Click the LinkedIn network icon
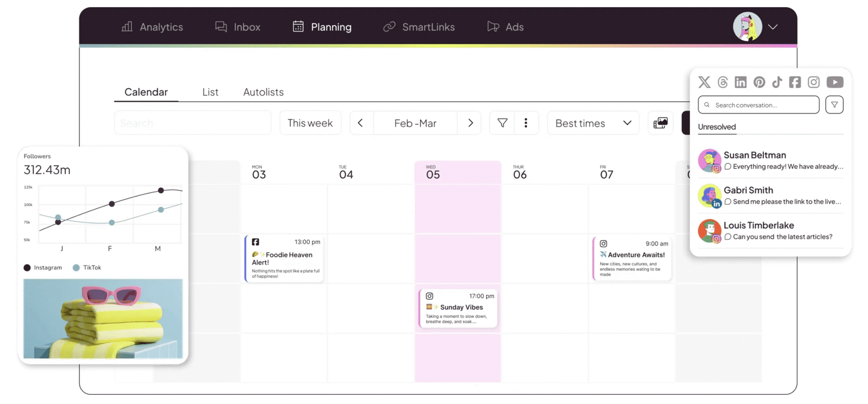868x404 pixels. coord(741,82)
